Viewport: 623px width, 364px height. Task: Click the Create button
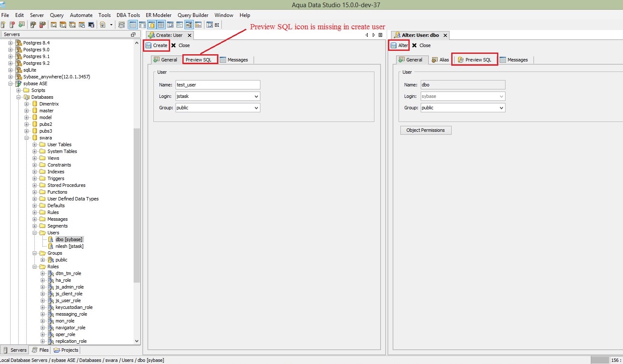pos(156,45)
